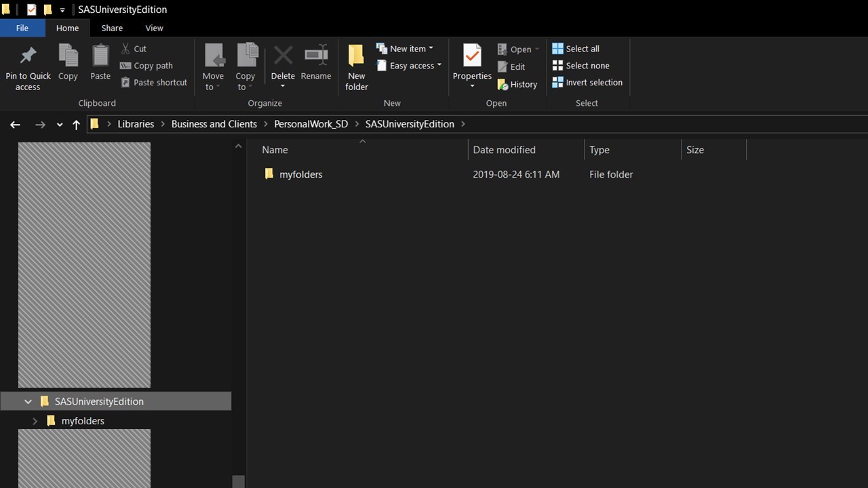
Task: Pin folder to Quick access
Action: [x=28, y=68]
